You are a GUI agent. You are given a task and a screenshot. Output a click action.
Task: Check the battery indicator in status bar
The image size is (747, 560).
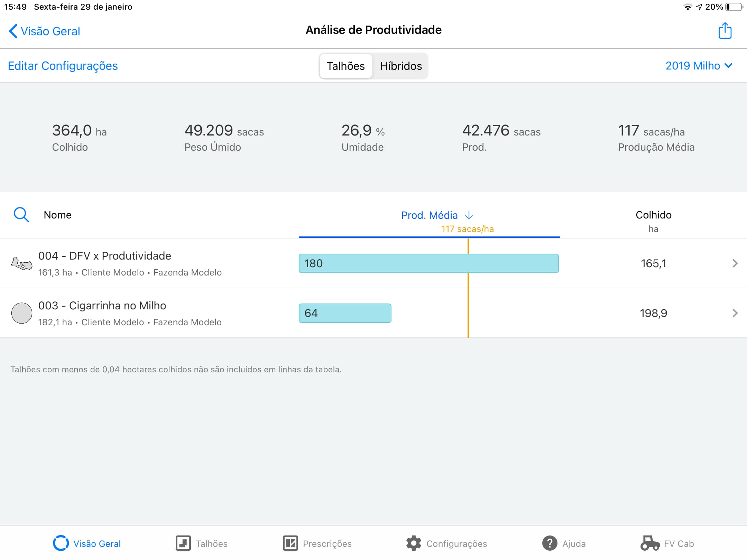coord(734,7)
